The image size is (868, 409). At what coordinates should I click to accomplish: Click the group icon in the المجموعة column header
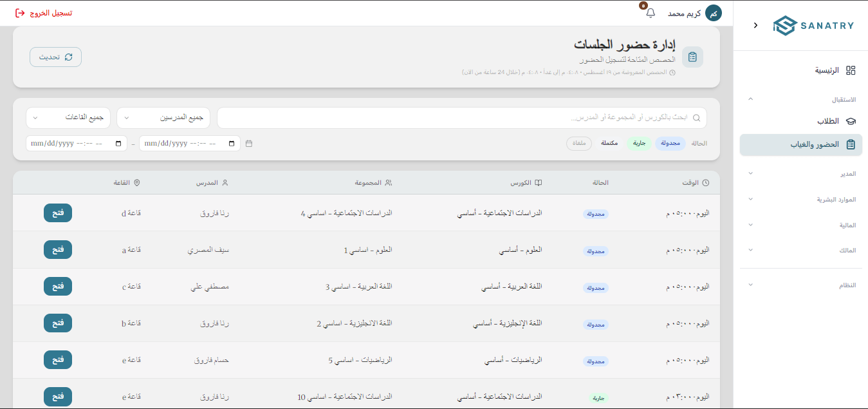[x=389, y=183]
